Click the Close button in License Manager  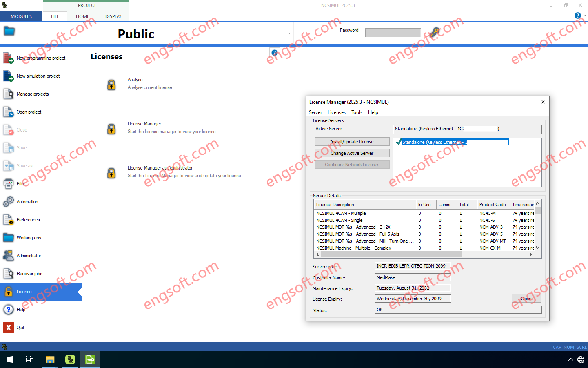[x=526, y=299]
